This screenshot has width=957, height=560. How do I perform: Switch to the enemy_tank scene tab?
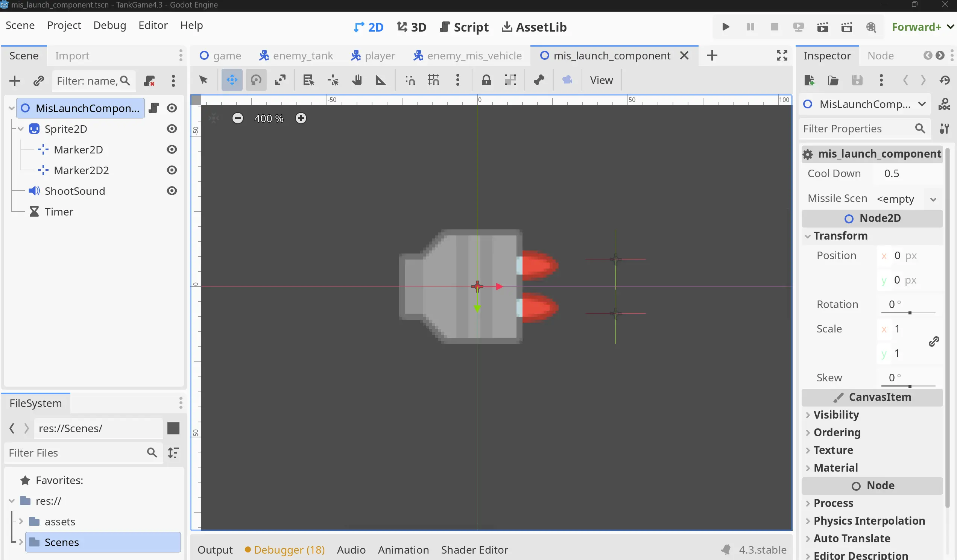click(296, 55)
